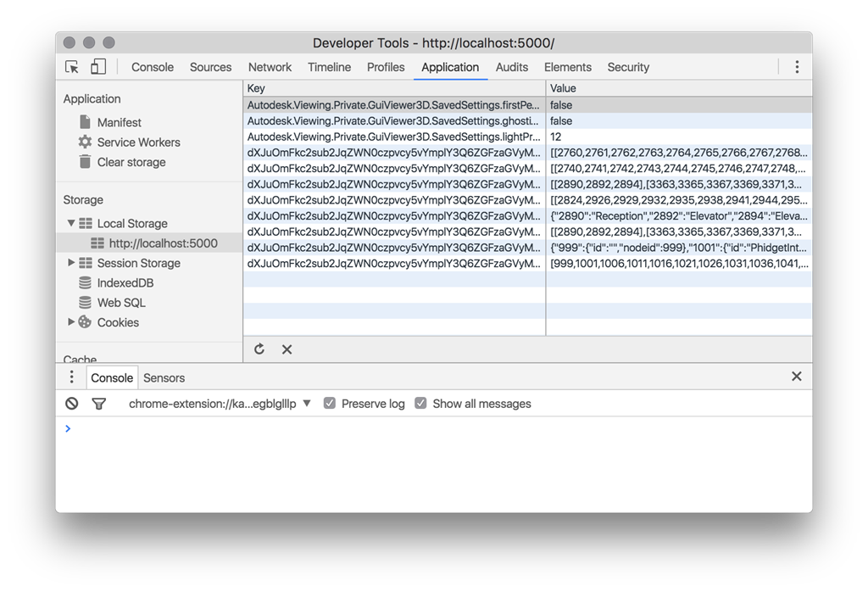Toggle the device toolbar icon
The image size is (868, 592).
pyautogui.click(x=98, y=67)
